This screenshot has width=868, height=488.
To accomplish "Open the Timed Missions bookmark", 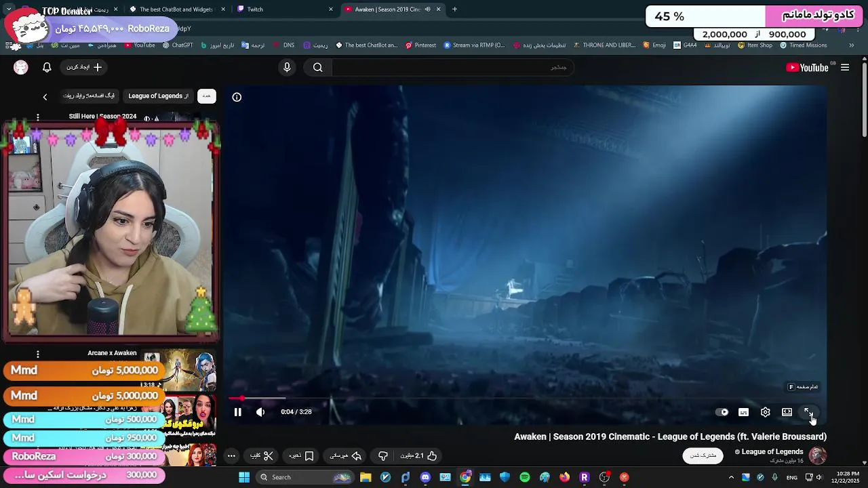I will [804, 45].
